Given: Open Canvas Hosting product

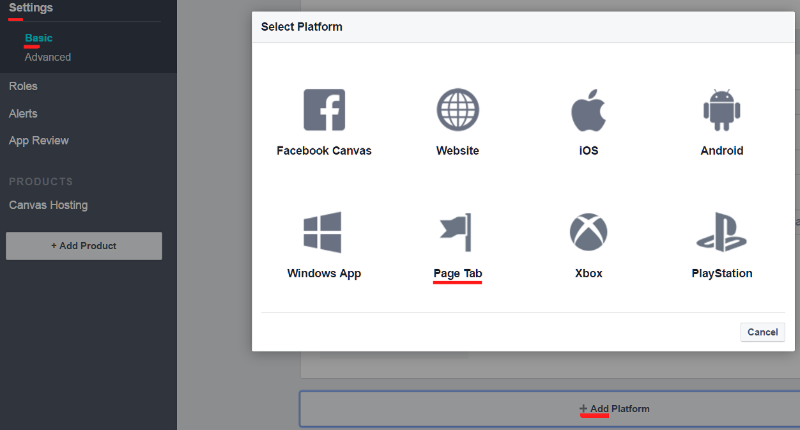Looking at the screenshot, I should tap(48, 205).
